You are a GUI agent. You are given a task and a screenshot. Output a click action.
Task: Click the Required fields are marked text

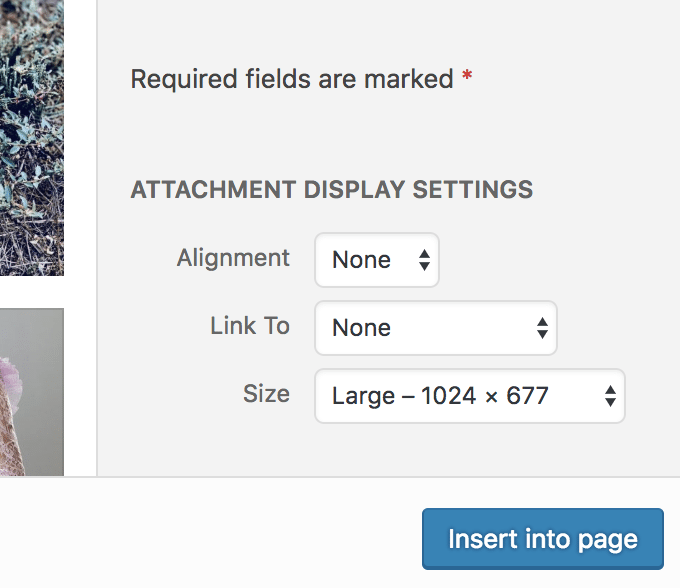click(x=292, y=79)
